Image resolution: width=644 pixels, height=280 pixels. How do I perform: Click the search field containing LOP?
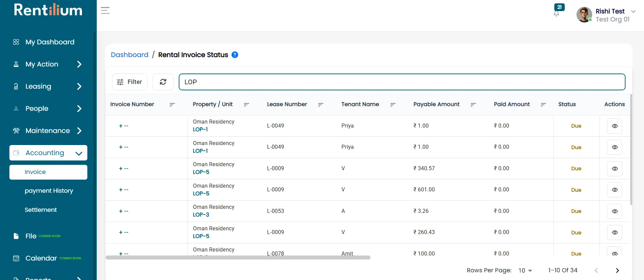[x=402, y=82]
